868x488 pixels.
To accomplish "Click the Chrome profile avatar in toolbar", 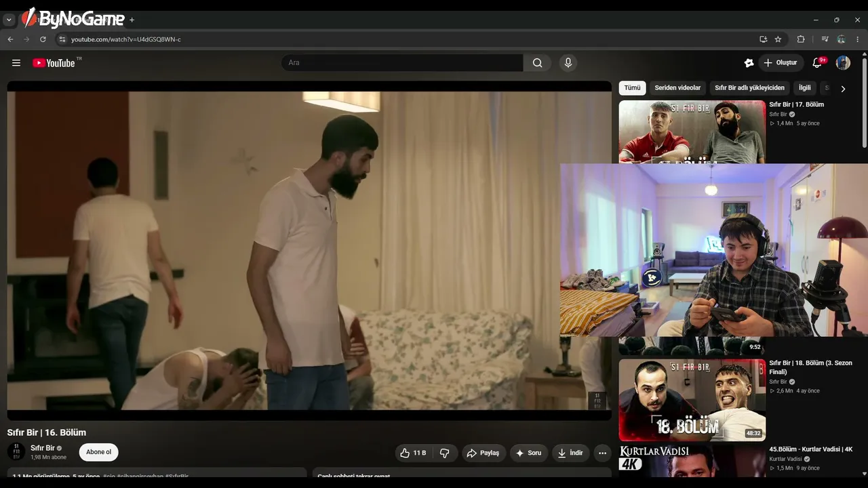I will (x=841, y=39).
